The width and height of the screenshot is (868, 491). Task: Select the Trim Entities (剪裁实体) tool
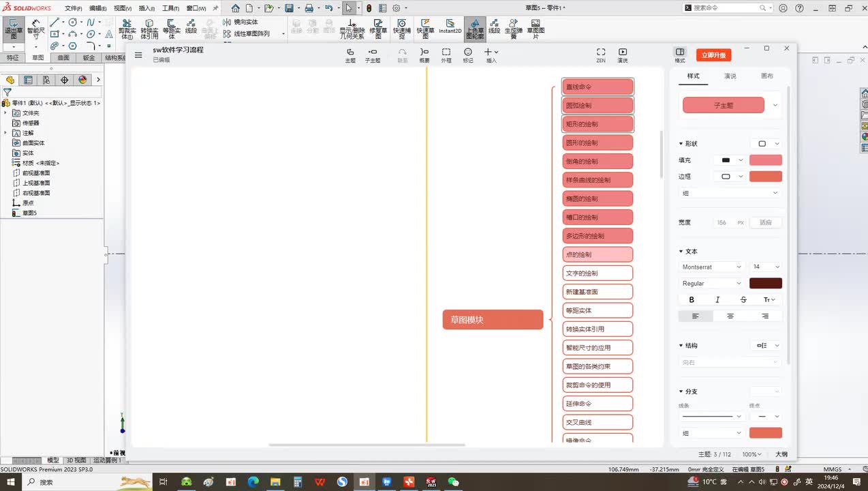click(x=127, y=29)
